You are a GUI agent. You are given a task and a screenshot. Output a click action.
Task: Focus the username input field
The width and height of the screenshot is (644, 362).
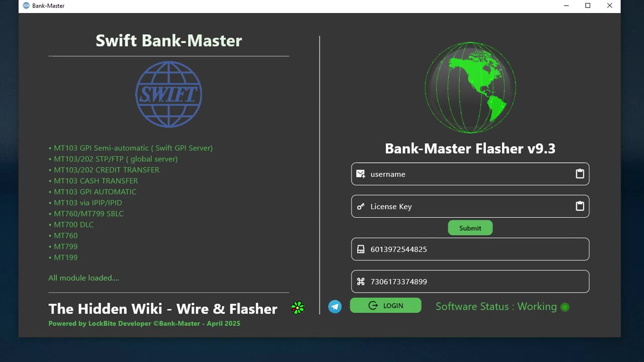[x=470, y=174]
